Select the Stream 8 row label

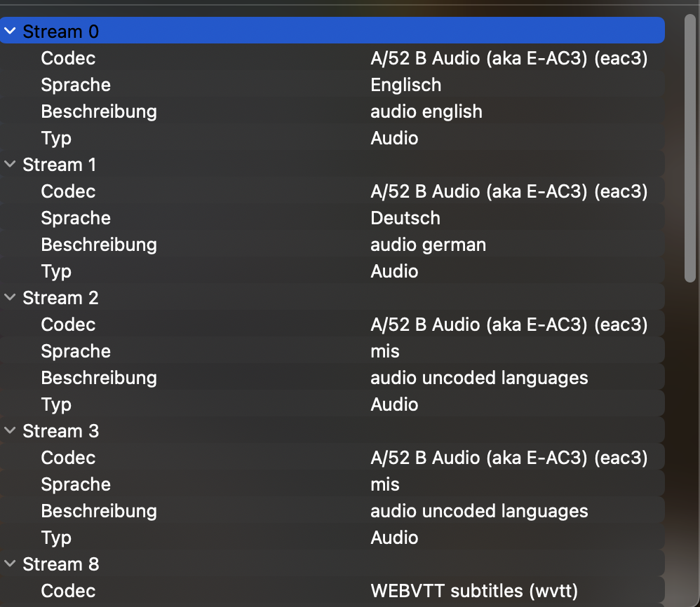(x=60, y=564)
